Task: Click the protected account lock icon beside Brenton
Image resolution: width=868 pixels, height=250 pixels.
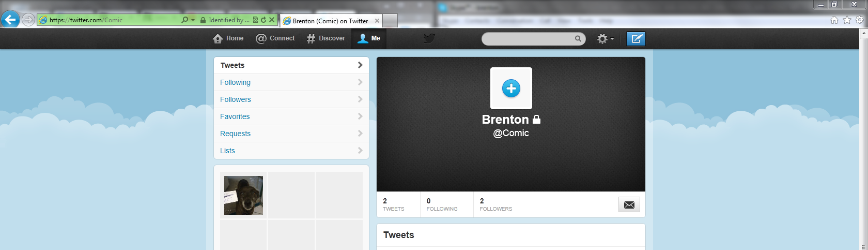Action: click(x=536, y=120)
